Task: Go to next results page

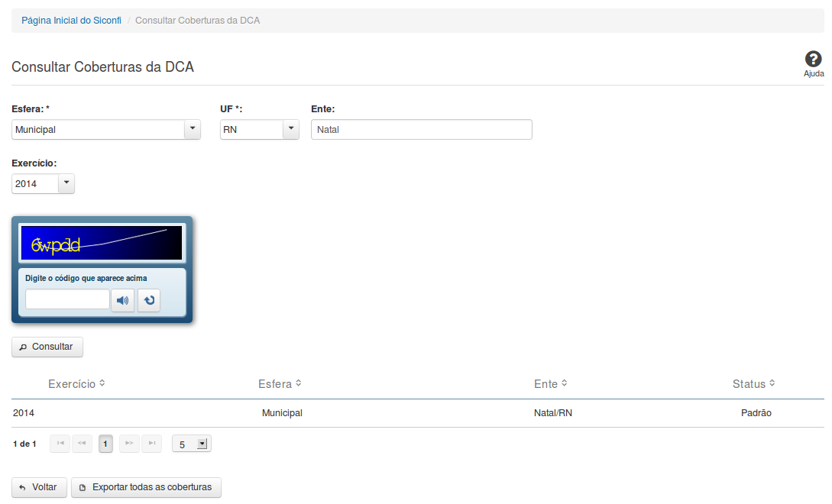Action: coord(129,444)
